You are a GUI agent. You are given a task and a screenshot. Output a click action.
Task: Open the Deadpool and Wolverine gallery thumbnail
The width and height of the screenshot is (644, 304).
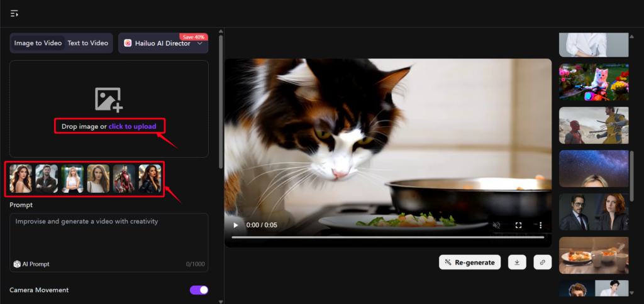pos(594,125)
